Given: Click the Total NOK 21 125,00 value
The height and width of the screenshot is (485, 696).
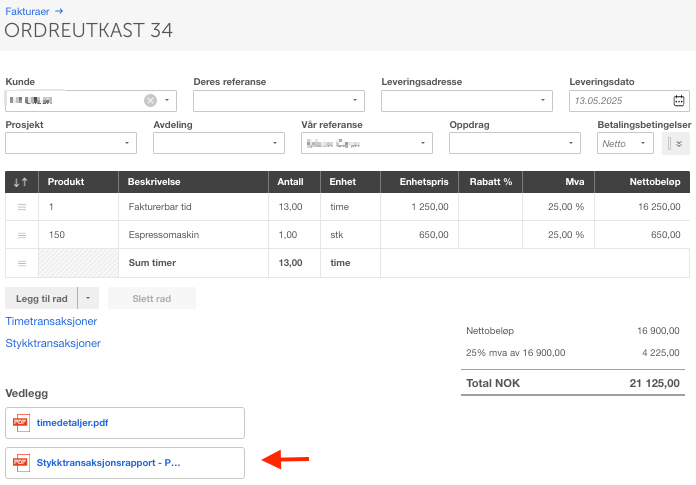Looking at the screenshot, I should 654,383.
